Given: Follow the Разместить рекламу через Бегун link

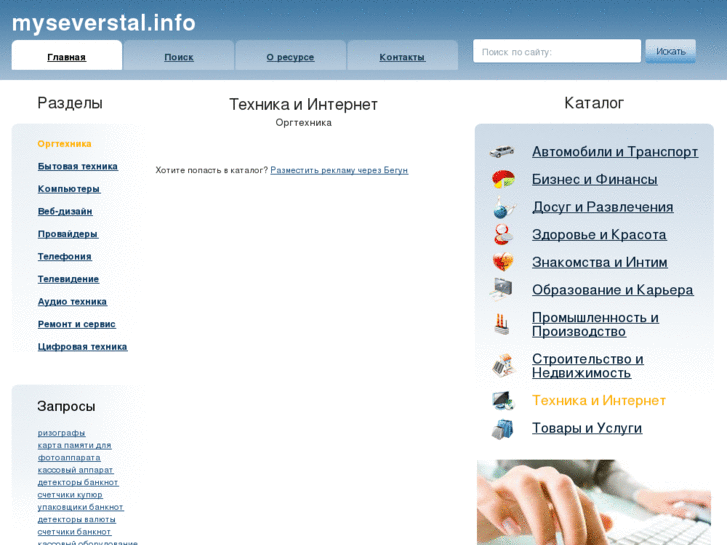Looking at the screenshot, I should click(339, 170).
